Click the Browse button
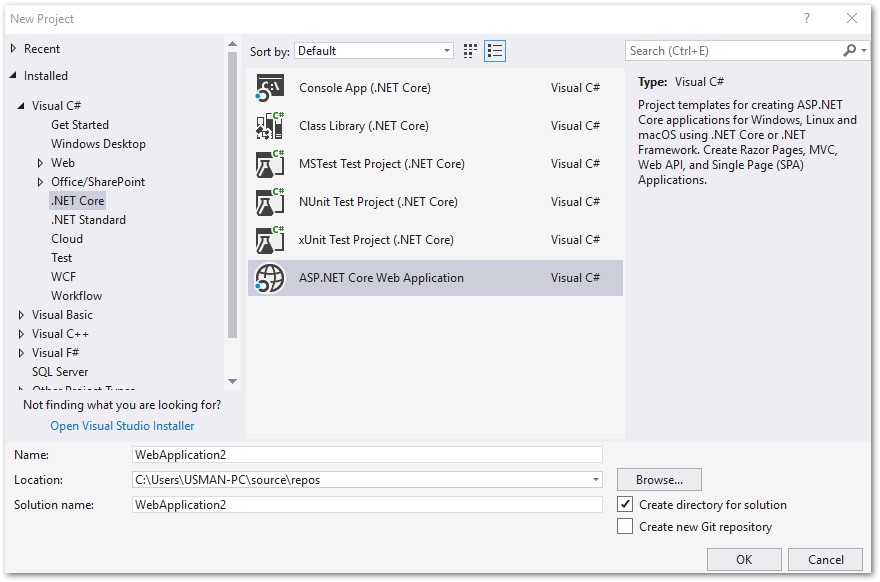The height and width of the screenshot is (582, 880). coord(659,479)
